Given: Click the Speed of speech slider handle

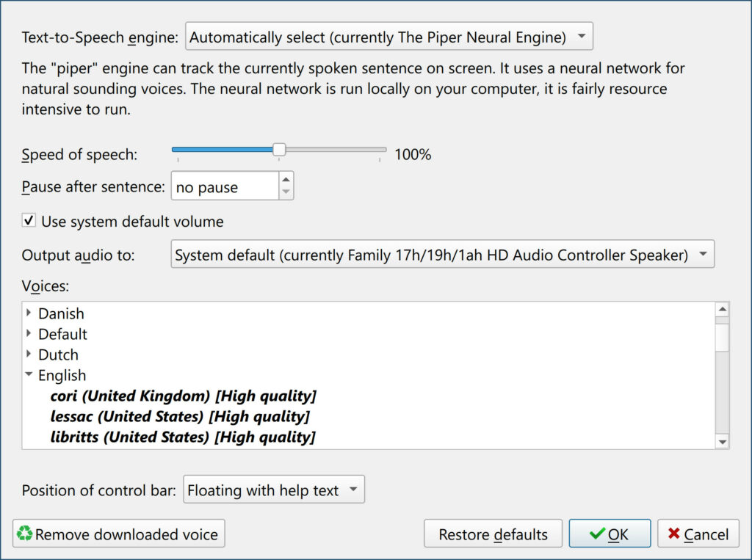Looking at the screenshot, I should coord(279,150).
